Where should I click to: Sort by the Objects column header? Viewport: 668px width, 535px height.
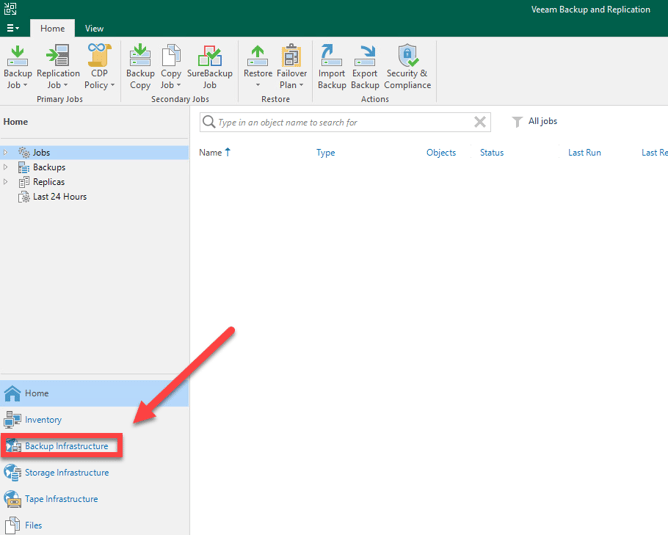pyautogui.click(x=441, y=152)
